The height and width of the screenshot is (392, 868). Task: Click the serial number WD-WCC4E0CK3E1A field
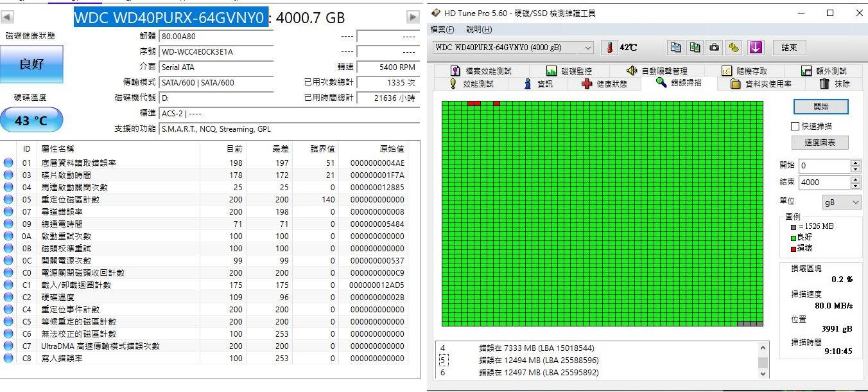click(x=216, y=51)
